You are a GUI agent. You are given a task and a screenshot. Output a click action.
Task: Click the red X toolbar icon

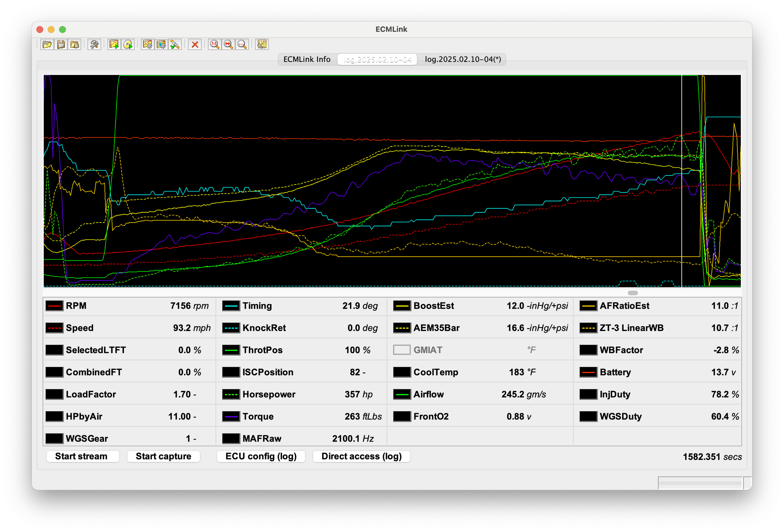tap(195, 44)
